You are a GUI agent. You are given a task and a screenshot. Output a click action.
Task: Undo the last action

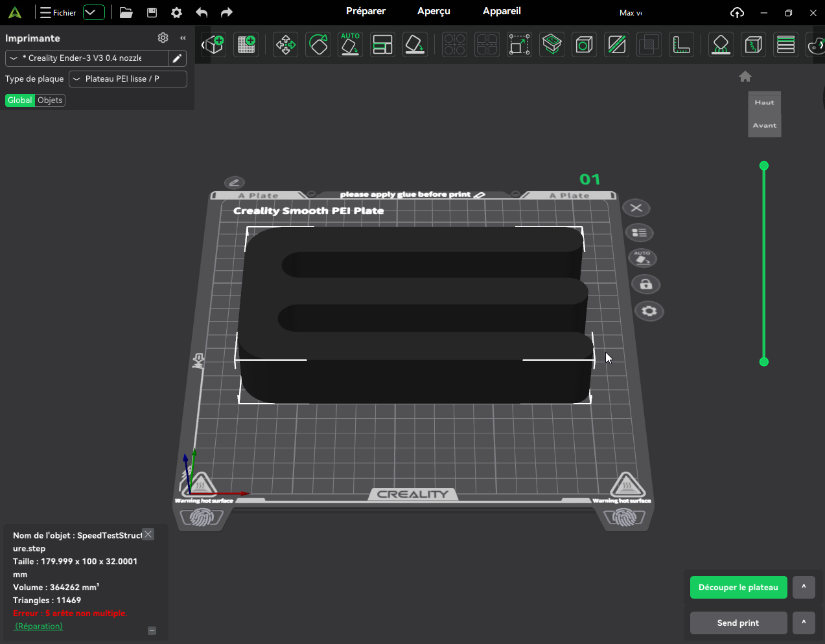point(202,12)
